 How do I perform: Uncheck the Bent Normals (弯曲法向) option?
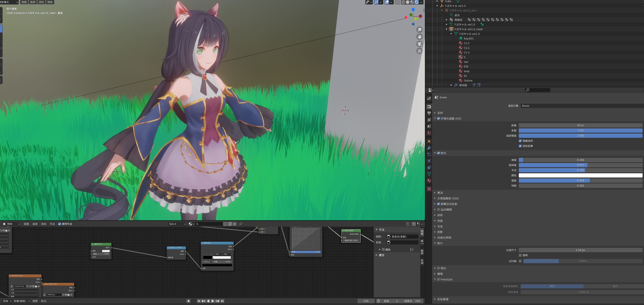pyautogui.click(x=520, y=141)
